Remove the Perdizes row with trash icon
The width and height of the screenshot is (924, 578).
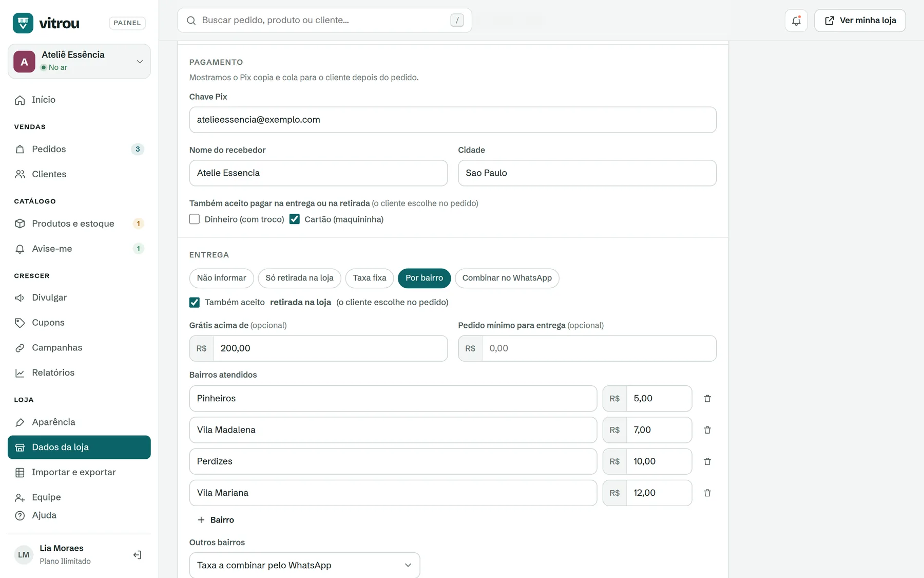point(707,461)
